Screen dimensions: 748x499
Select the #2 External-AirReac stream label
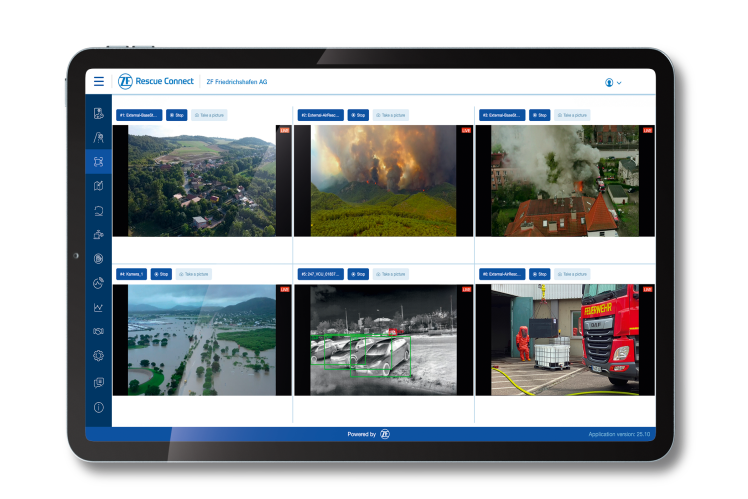pos(320,115)
